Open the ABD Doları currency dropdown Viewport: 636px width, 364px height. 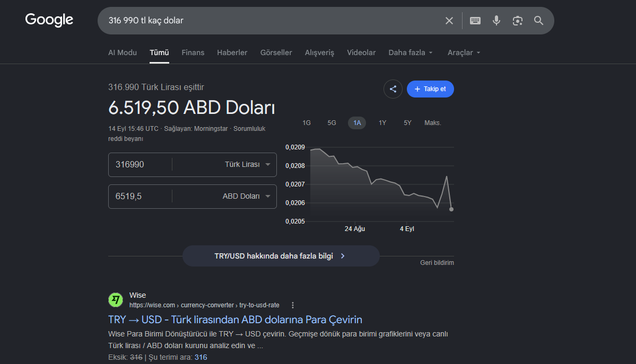246,196
